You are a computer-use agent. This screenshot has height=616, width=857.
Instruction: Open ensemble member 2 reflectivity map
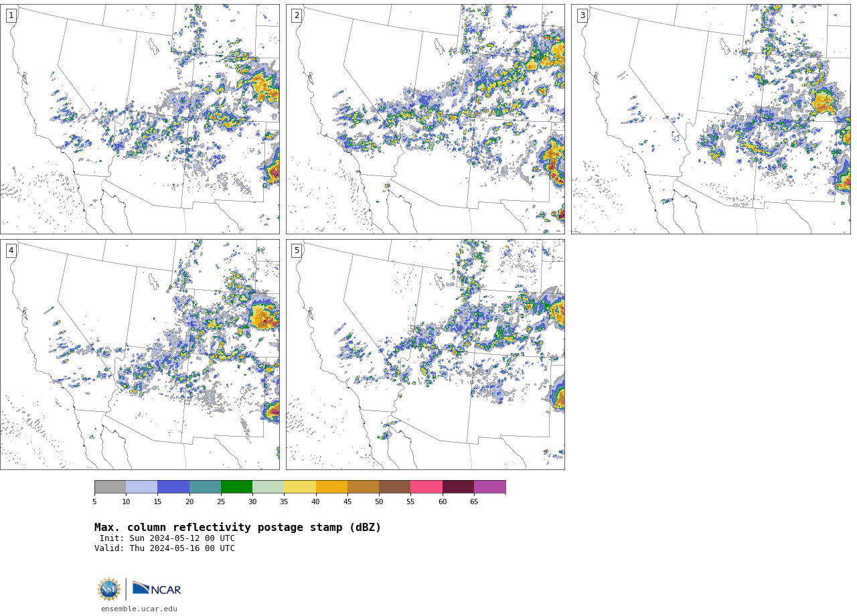point(425,119)
